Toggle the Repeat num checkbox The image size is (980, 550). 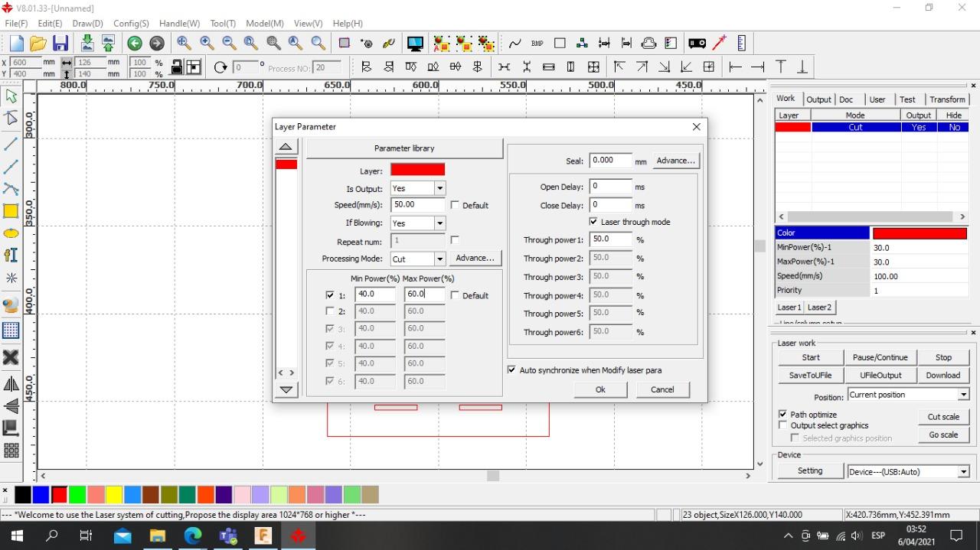455,240
